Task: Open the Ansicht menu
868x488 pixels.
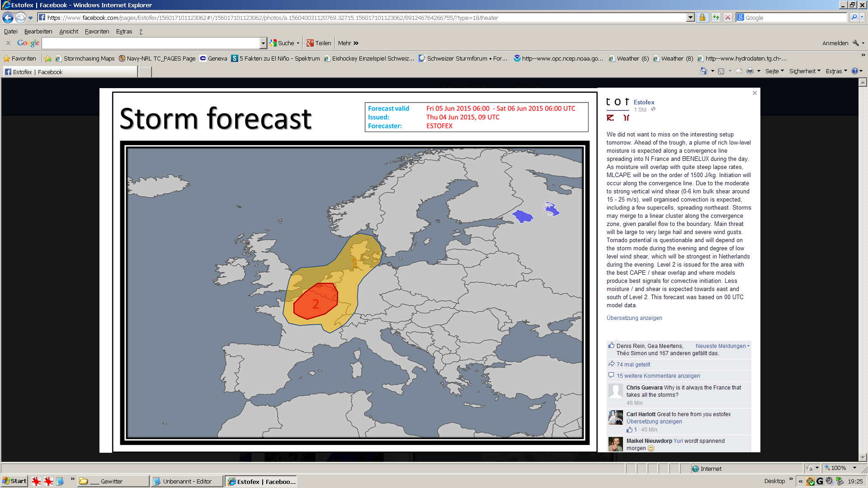Action: (69, 31)
